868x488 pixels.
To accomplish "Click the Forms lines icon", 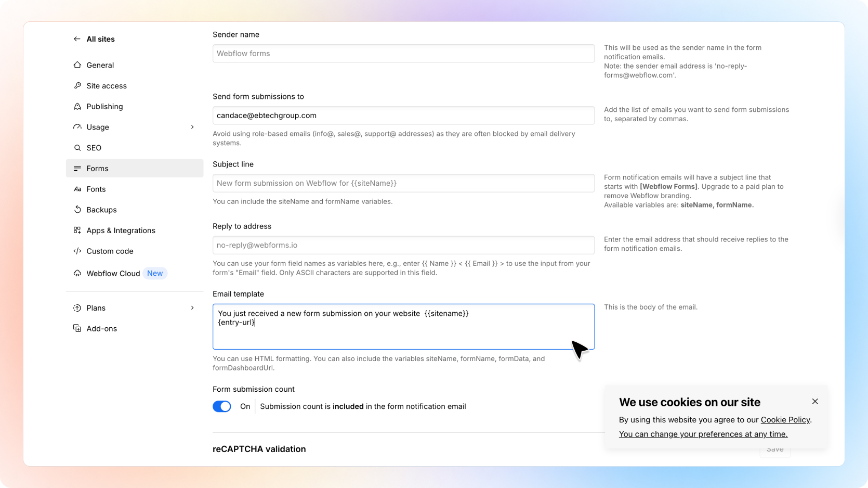I will (77, 169).
